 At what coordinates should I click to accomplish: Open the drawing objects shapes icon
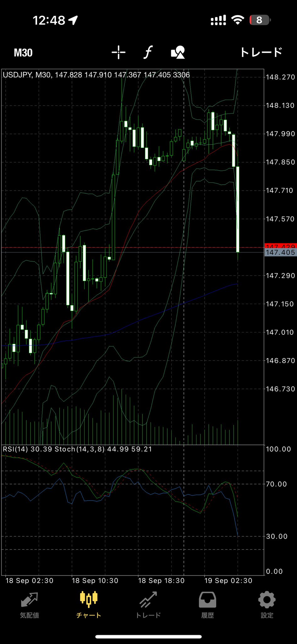178,52
